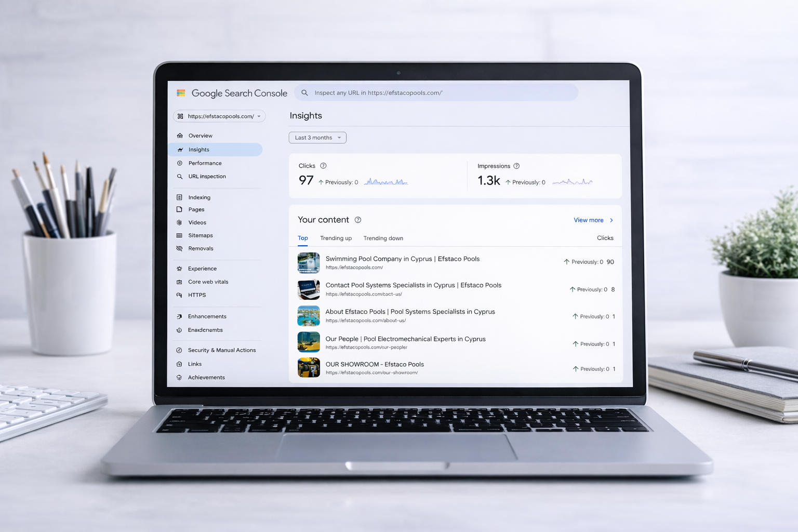Image resolution: width=798 pixels, height=532 pixels.
Task: Click the Core web vitals sidebar icon
Action: 179,282
